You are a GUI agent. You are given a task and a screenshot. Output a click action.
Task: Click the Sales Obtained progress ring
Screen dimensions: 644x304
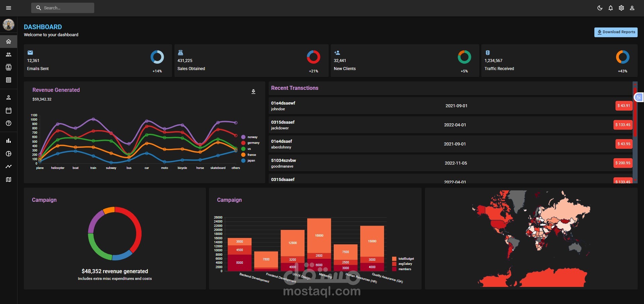pos(314,57)
